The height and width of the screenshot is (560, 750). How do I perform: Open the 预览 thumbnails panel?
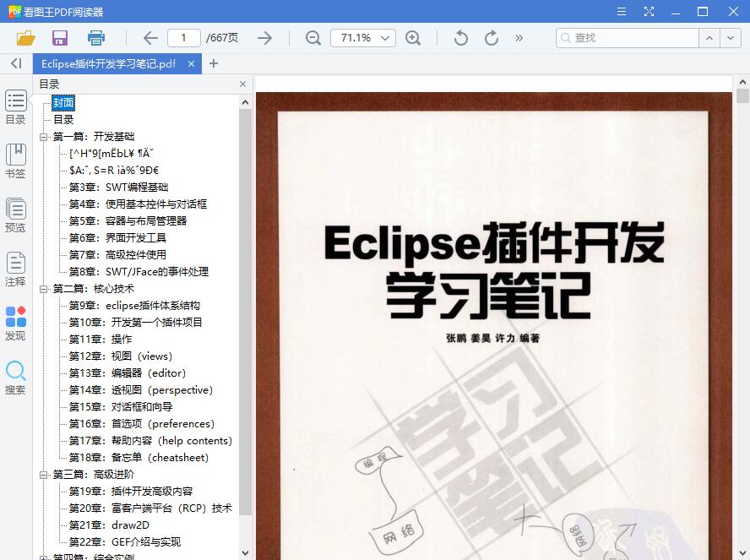(15, 215)
